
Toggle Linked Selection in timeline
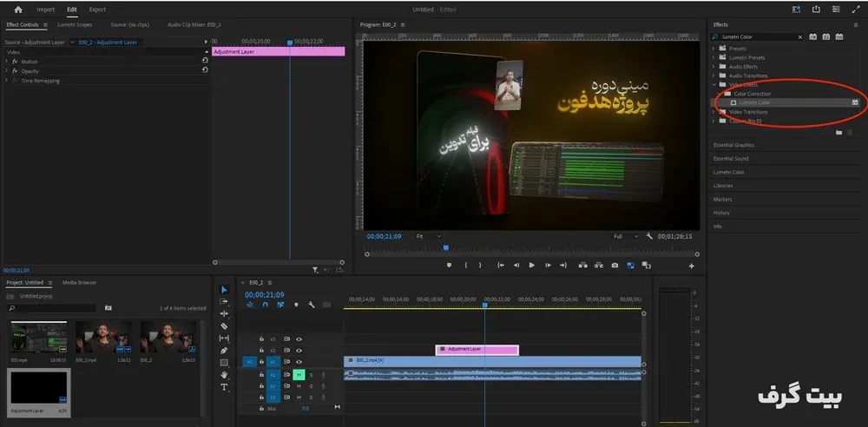pyautogui.click(x=280, y=305)
